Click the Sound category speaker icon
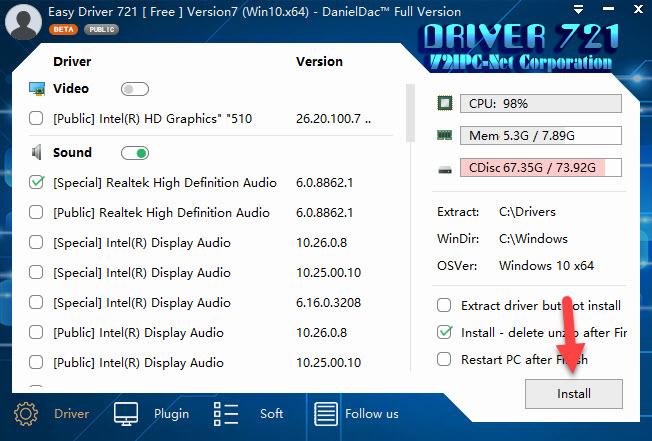652x441 pixels. [37, 153]
